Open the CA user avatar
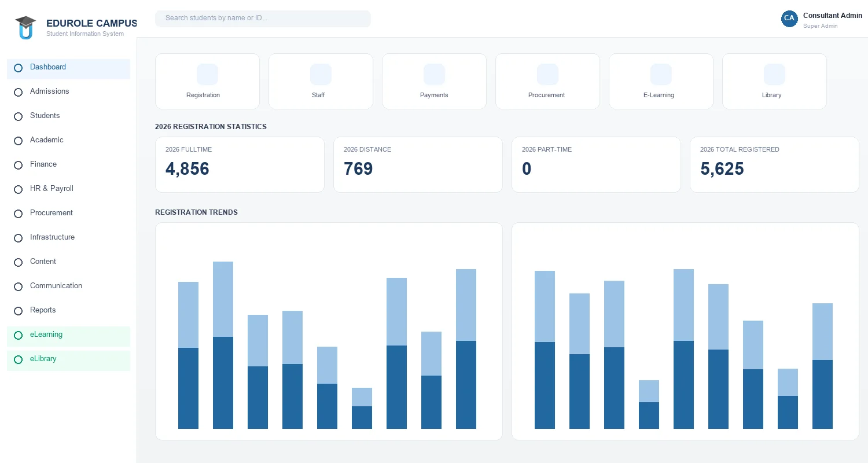868x463 pixels. pyautogui.click(x=789, y=19)
